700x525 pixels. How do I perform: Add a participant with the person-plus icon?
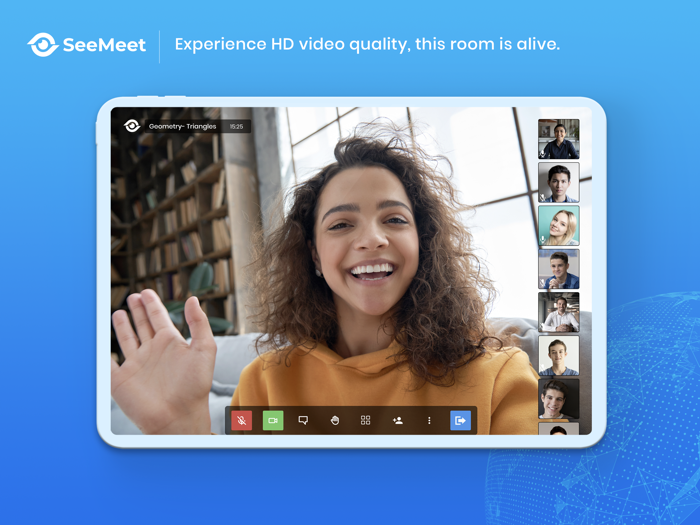(x=397, y=420)
